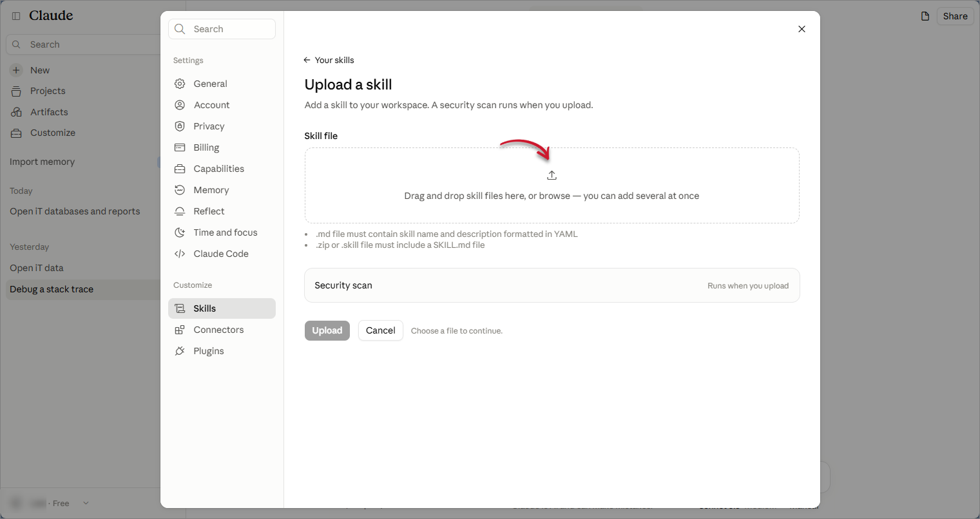Click the Customize toolbox icon in sidebar

click(x=16, y=133)
